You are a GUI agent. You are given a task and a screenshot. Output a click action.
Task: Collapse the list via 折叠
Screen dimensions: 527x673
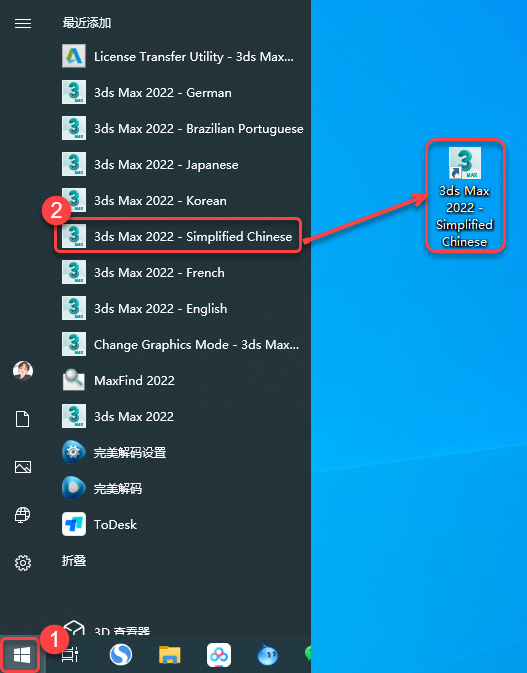pos(74,560)
